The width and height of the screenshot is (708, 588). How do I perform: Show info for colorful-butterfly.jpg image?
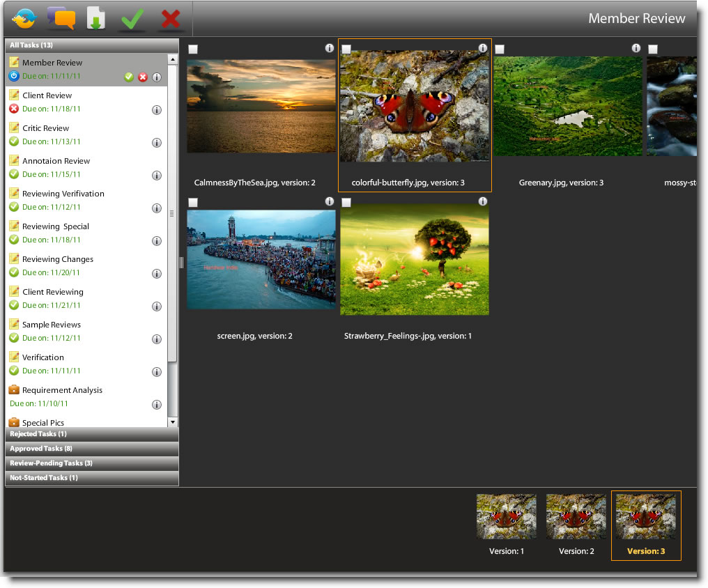tap(483, 48)
